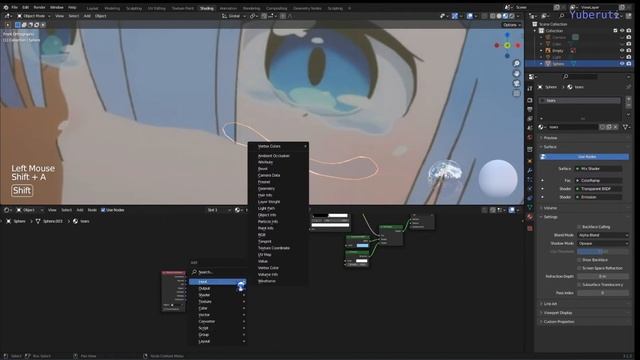Enable Show Backface checkbox

pos(579,260)
